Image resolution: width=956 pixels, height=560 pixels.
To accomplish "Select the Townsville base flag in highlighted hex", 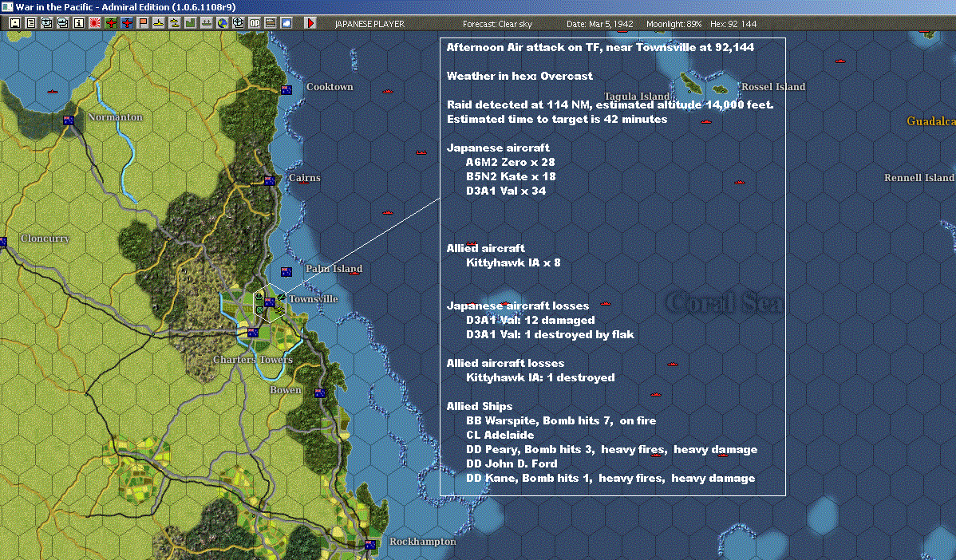I will pyautogui.click(x=270, y=302).
